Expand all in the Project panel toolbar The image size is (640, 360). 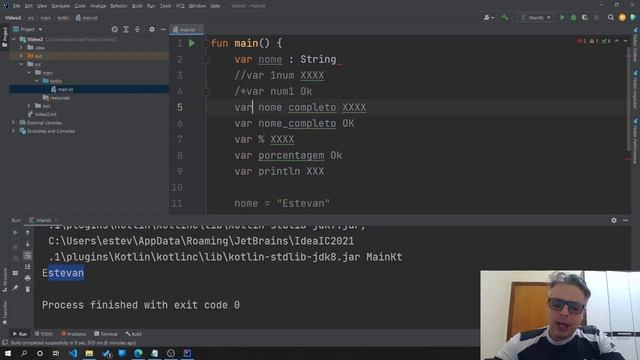pyautogui.click(x=126, y=29)
